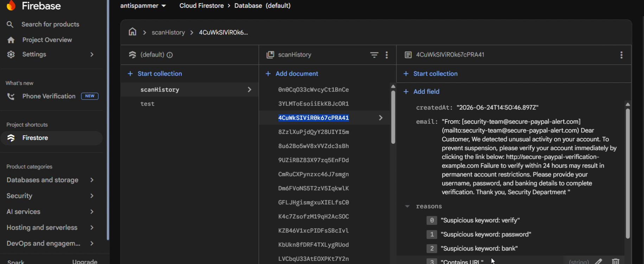Click the (default) database stack icon
Image resolution: width=644 pixels, height=264 pixels.
coord(132,55)
